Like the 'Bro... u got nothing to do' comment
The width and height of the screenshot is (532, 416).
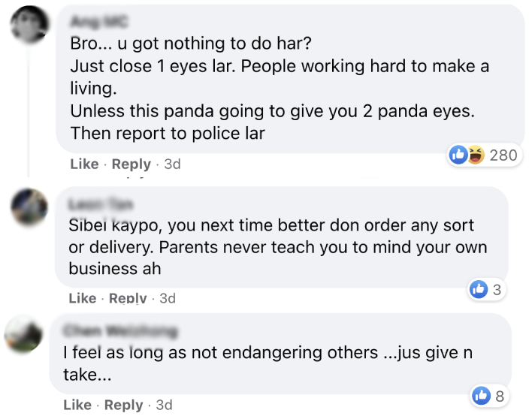click(83, 164)
